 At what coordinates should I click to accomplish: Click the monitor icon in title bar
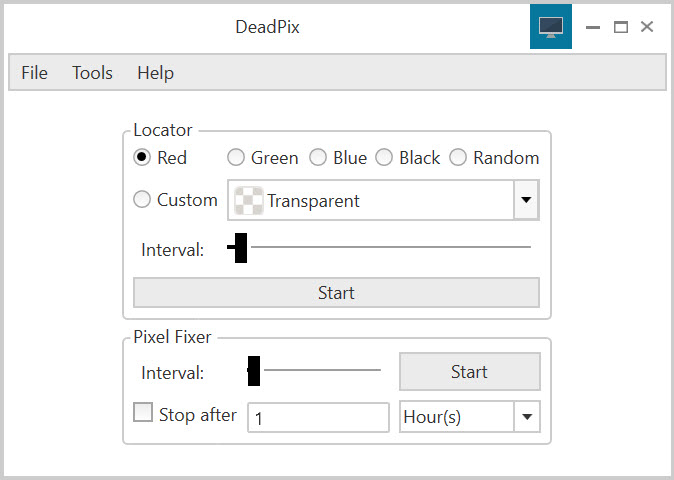[x=551, y=27]
